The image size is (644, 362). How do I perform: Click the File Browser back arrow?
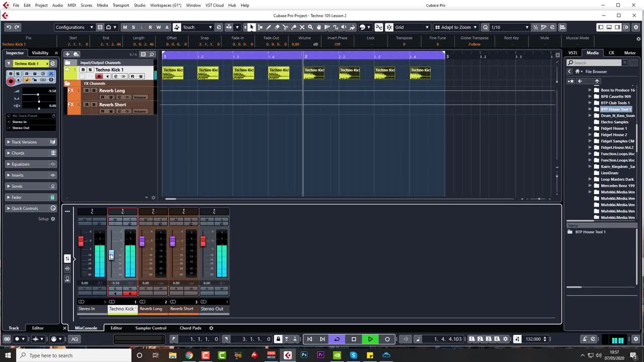point(580,81)
